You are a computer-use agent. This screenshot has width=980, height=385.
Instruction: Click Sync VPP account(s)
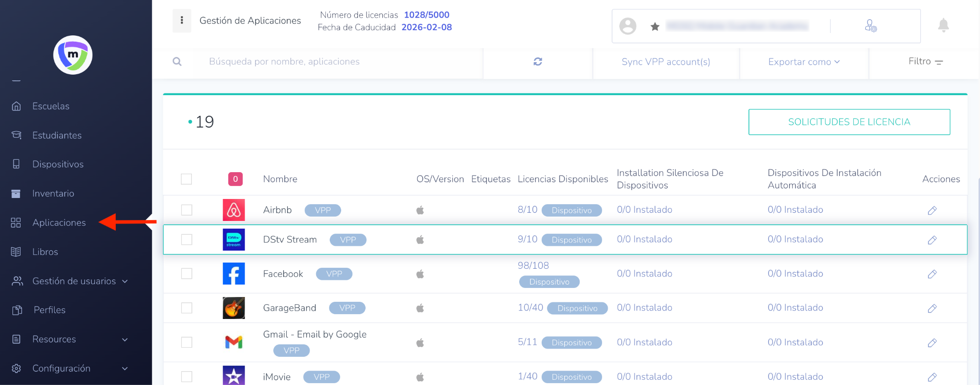click(x=666, y=62)
